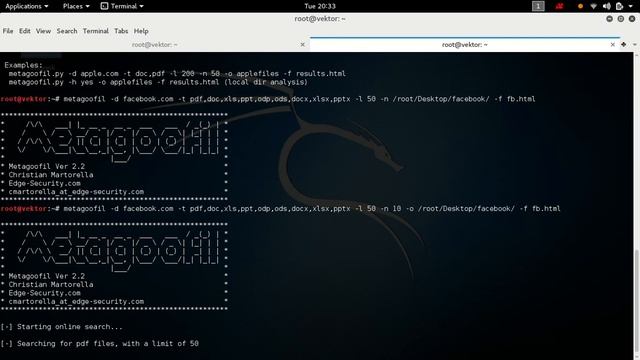Image resolution: width=640 pixels, height=360 pixels.
Task: Minimize the terminal window
Action: click(x=609, y=19)
